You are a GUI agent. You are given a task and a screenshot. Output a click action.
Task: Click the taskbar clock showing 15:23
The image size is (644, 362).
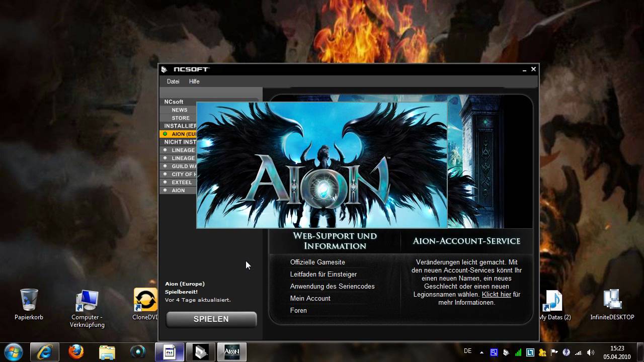tap(617, 352)
